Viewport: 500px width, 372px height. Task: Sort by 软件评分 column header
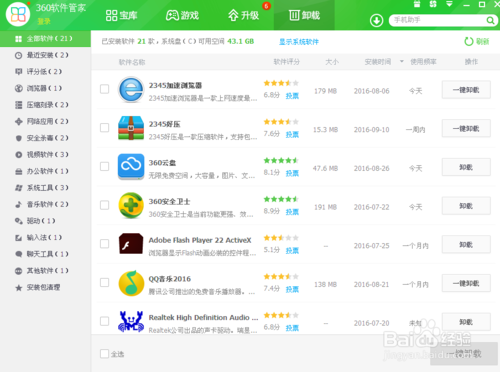point(286,62)
